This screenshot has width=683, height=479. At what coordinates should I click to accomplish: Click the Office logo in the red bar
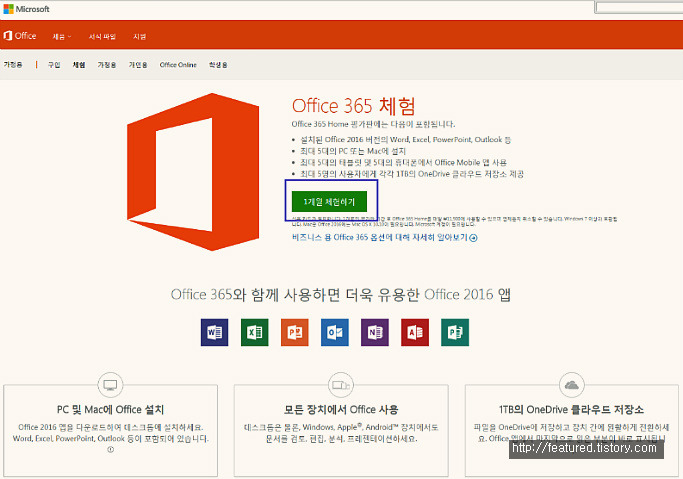pos(20,36)
